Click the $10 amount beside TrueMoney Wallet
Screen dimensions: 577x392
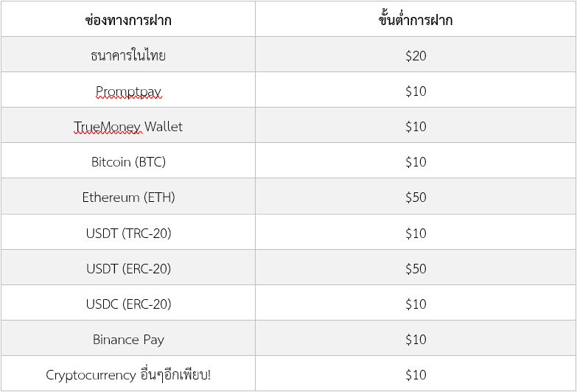tap(416, 127)
